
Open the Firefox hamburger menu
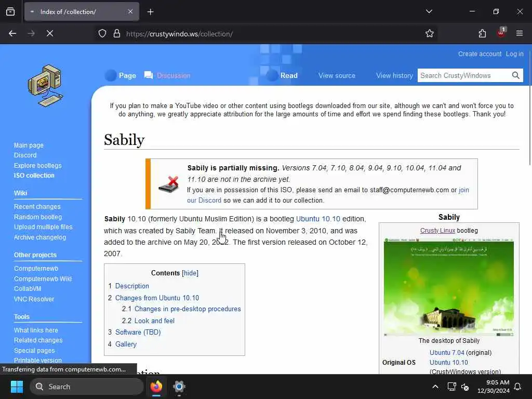coord(520,33)
